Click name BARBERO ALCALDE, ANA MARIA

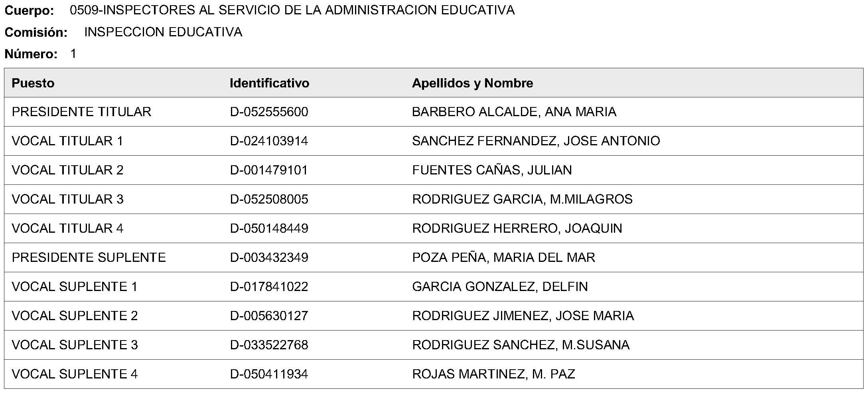tap(514, 112)
